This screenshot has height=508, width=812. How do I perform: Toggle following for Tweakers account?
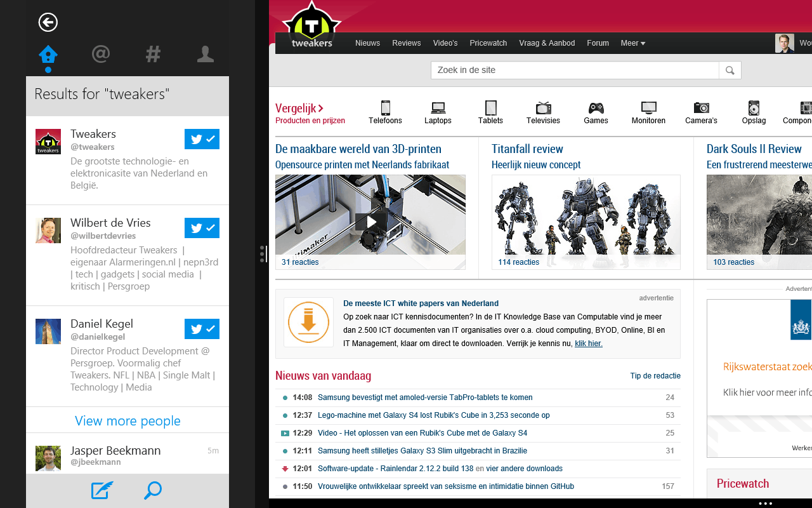coord(202,139)
